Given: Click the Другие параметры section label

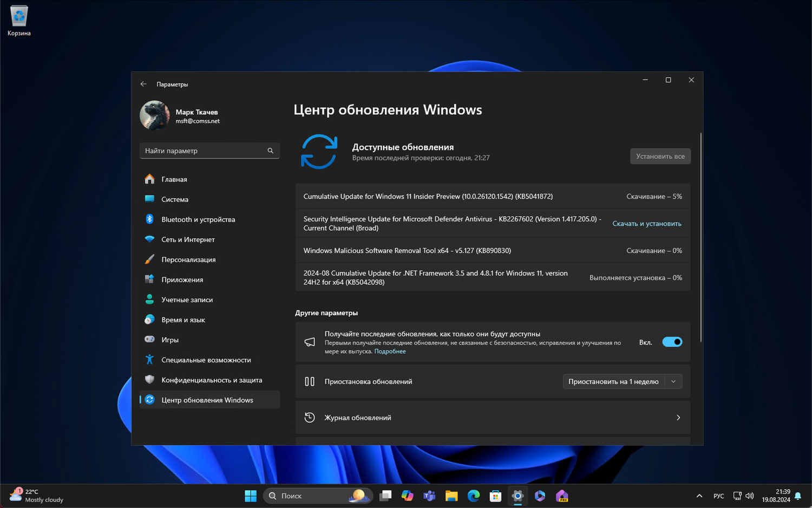Looking at the screenshot, I should coord(326,313).
